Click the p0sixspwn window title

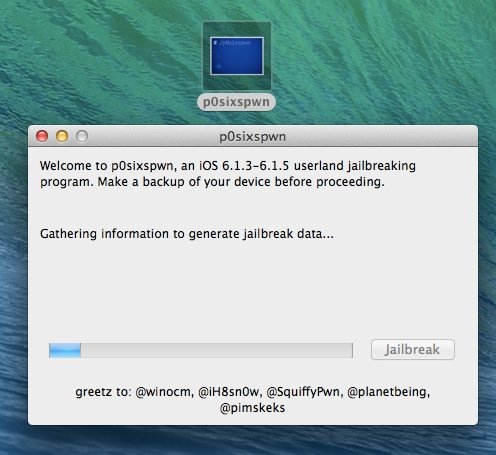pos(252,137)
